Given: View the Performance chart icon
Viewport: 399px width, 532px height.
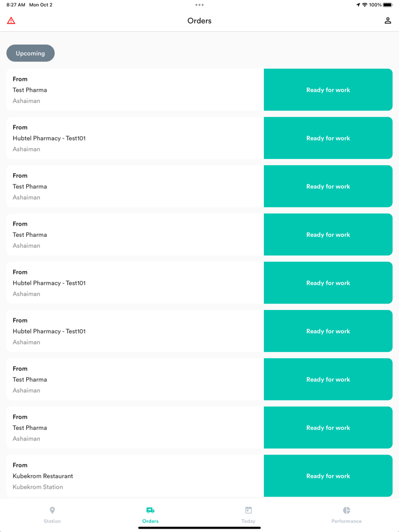Looking at the screenshot, I should click(x=347, y=511).
